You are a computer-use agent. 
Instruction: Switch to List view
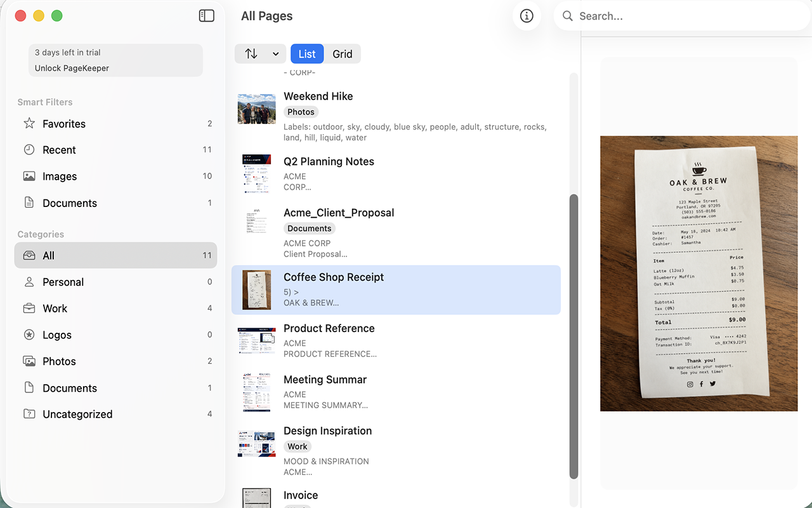tap(307, 54)
